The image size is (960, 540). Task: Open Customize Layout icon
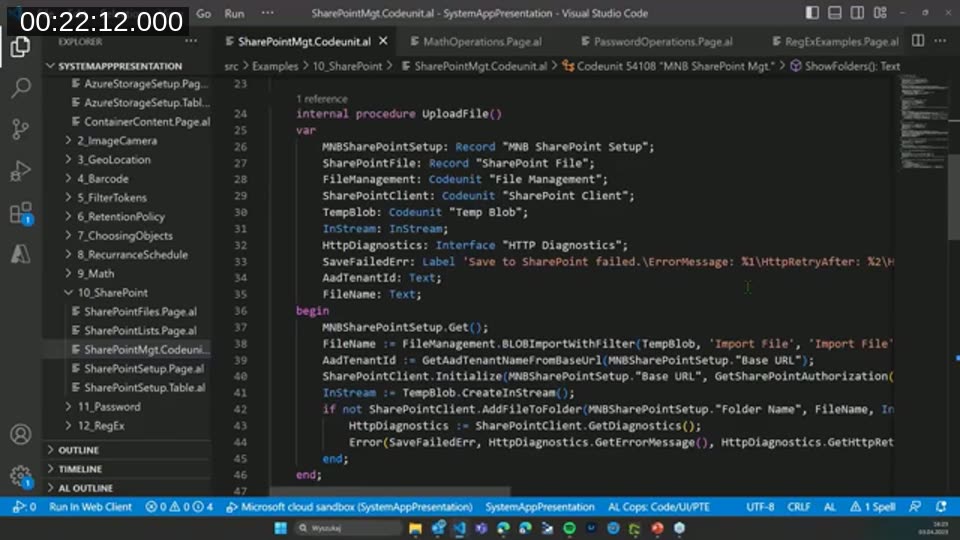(880, 13)
